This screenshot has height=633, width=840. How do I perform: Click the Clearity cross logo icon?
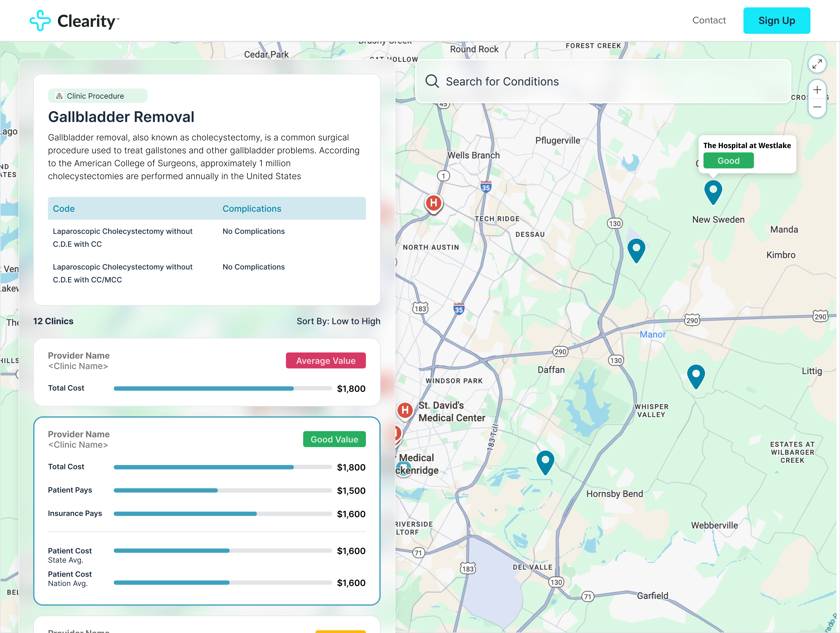[40, 20]
